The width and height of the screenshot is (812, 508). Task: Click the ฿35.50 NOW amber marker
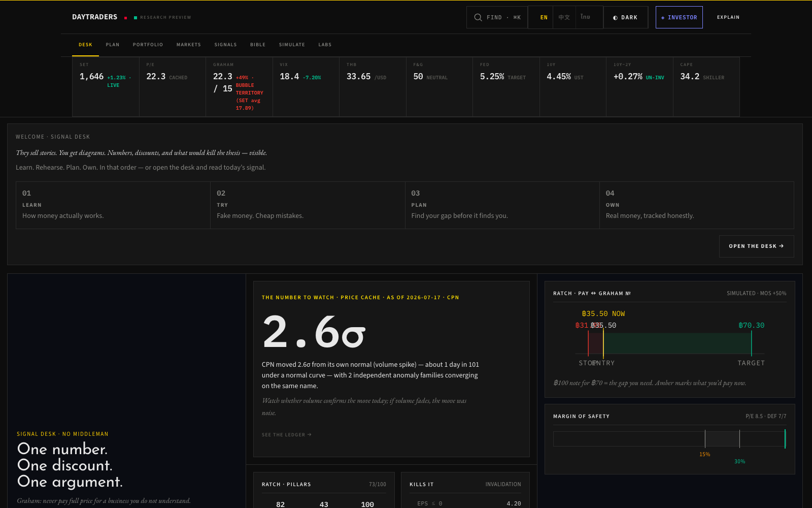(603, 314)
